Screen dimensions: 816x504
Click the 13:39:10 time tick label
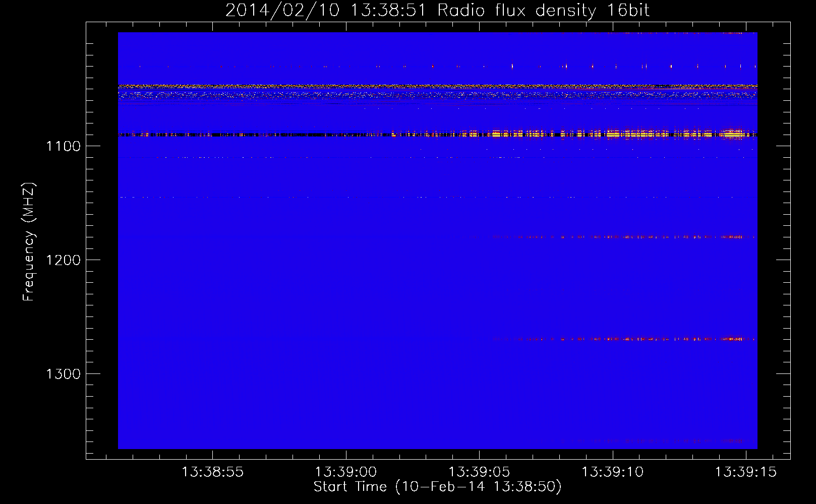pos(613,472)
